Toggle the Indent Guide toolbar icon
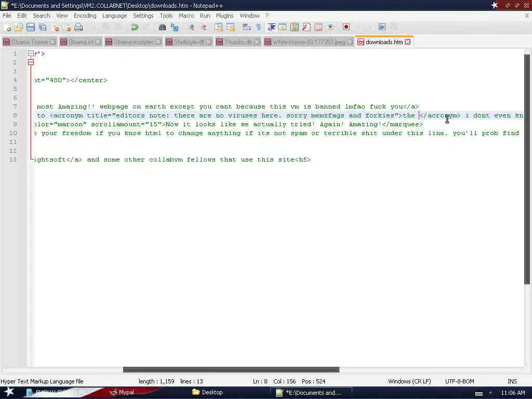The height and width of the screenshot is (399, 532). pyautogui.click(x=271, y=27)
